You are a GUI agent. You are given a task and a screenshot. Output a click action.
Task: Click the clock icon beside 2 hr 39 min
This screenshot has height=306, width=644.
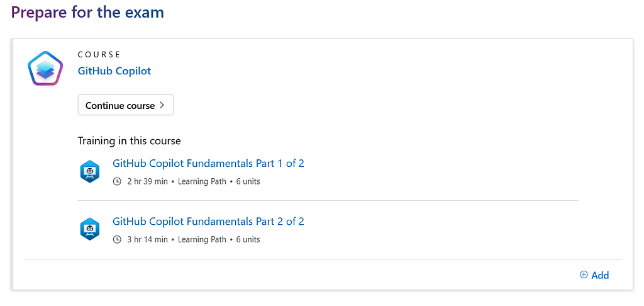tap(117, 181)
